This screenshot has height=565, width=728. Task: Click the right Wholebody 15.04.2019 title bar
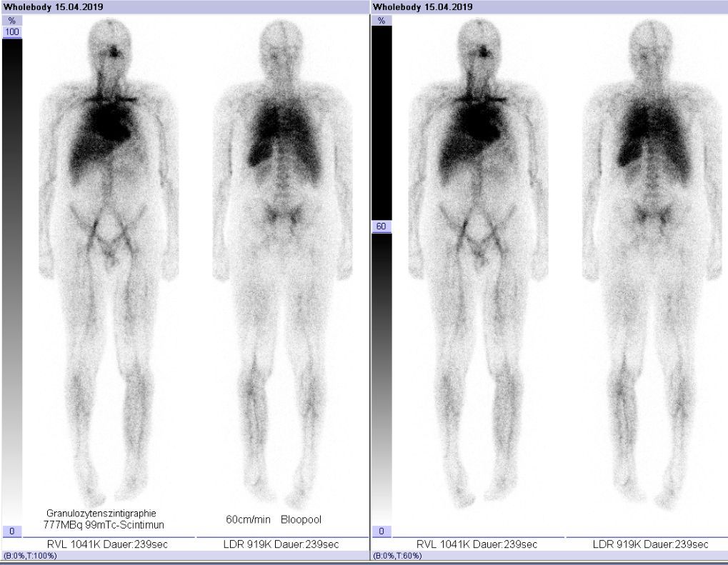click(549, 6)
